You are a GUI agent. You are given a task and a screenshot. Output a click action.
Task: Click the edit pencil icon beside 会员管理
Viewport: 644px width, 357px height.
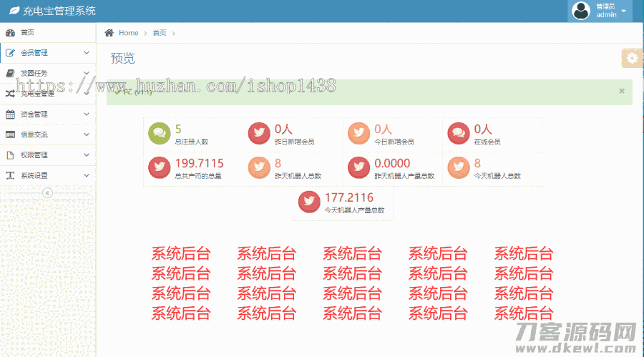tap(10, 53)
